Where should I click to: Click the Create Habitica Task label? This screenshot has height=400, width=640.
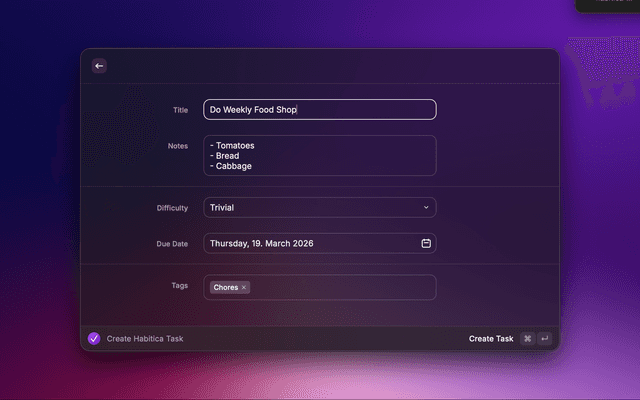[x=145, y=339]
